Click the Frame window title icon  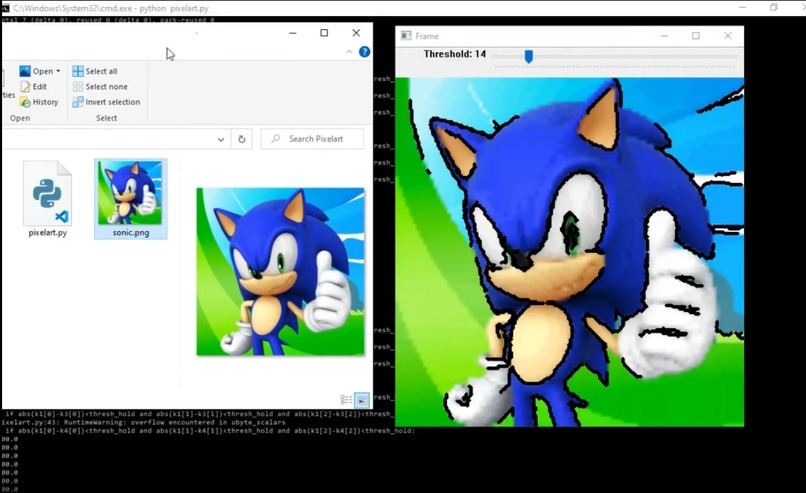point(406,36)
